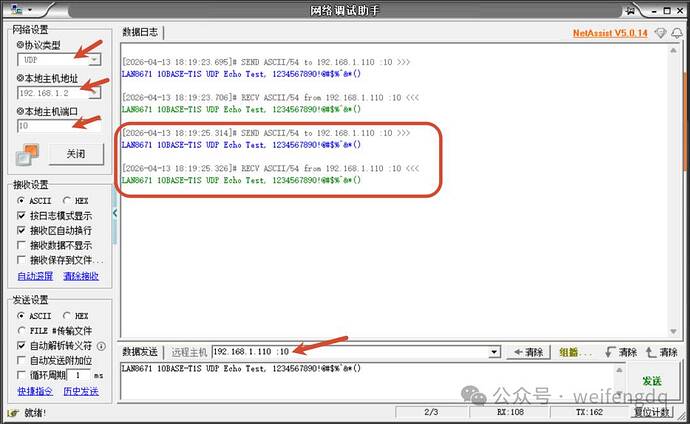Click the orange connection status icon

point(27,154)
